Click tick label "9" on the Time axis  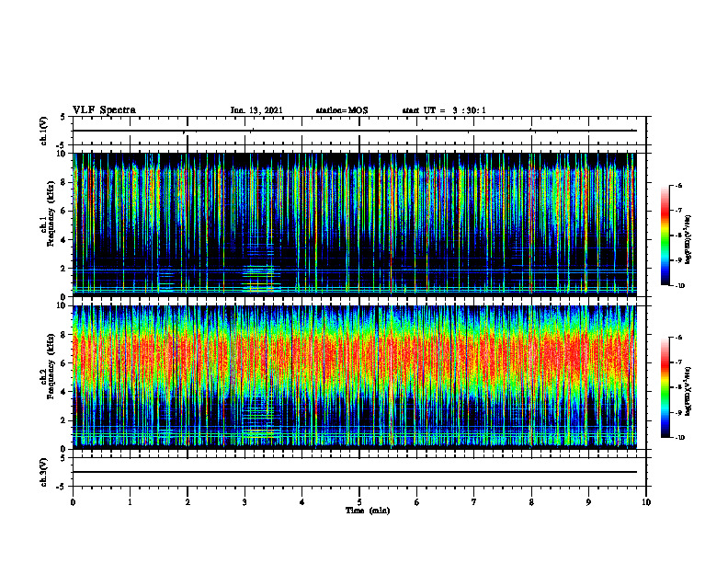coord(588,502)
